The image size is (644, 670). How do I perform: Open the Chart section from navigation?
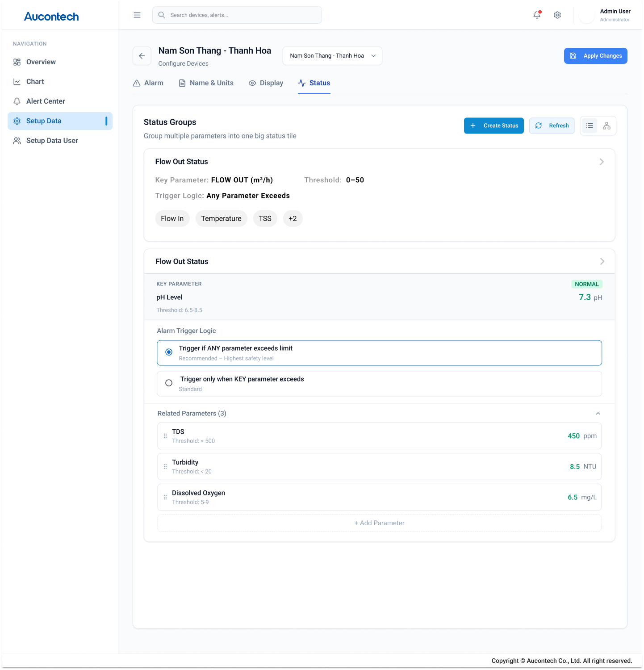coord(36,81)
